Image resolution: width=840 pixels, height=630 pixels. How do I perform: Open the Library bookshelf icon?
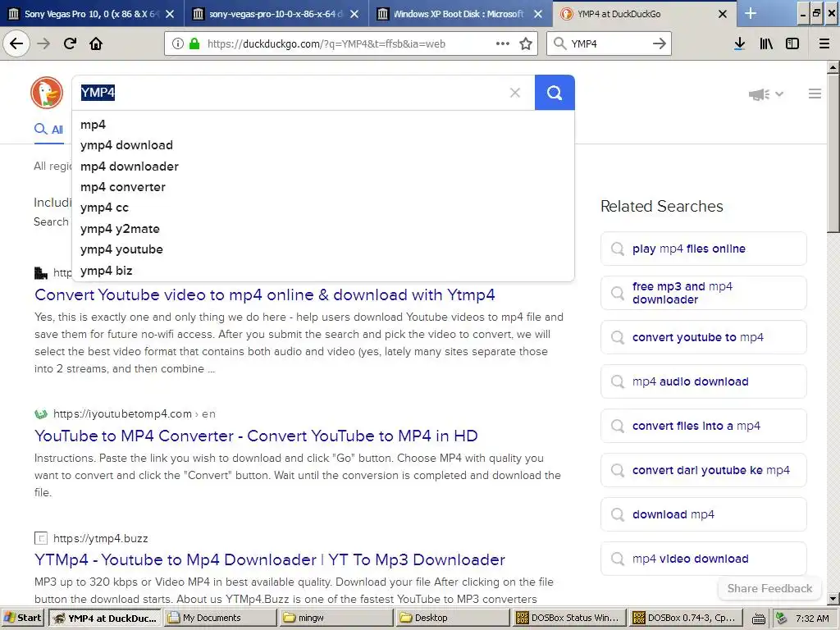click(x=766, y=43)
